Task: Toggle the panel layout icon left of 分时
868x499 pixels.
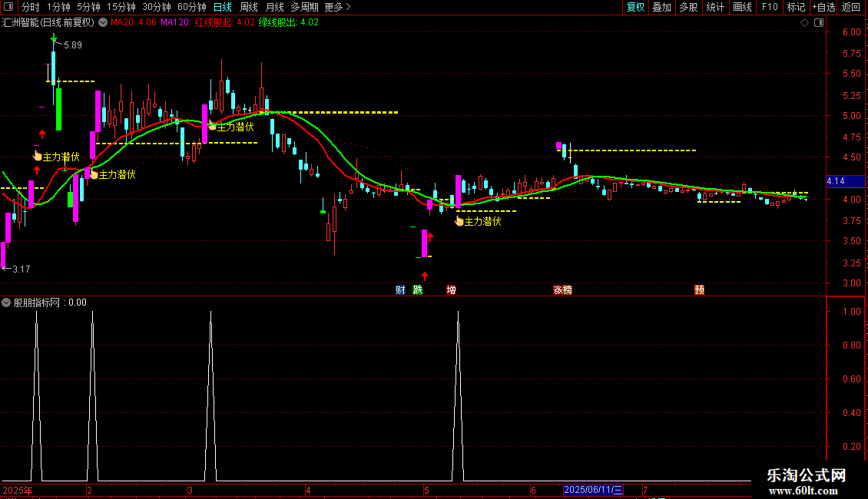Action: pos(8,7)
